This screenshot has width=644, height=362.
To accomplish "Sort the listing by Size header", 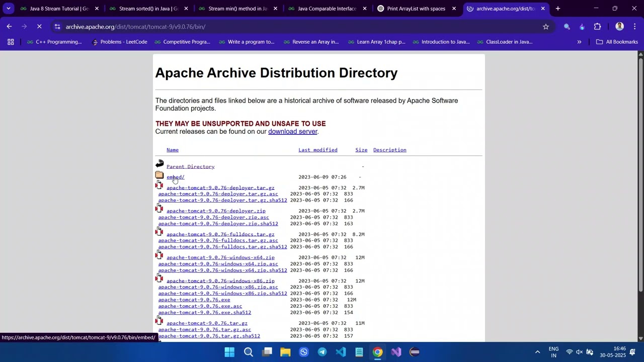I will pyautogui.click(x=361, y=150).
